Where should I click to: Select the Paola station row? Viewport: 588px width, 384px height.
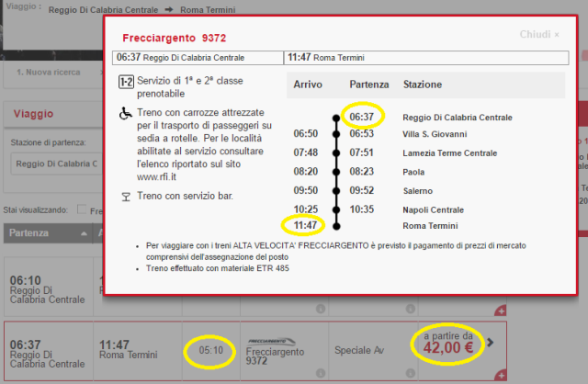tap(425, 172)
